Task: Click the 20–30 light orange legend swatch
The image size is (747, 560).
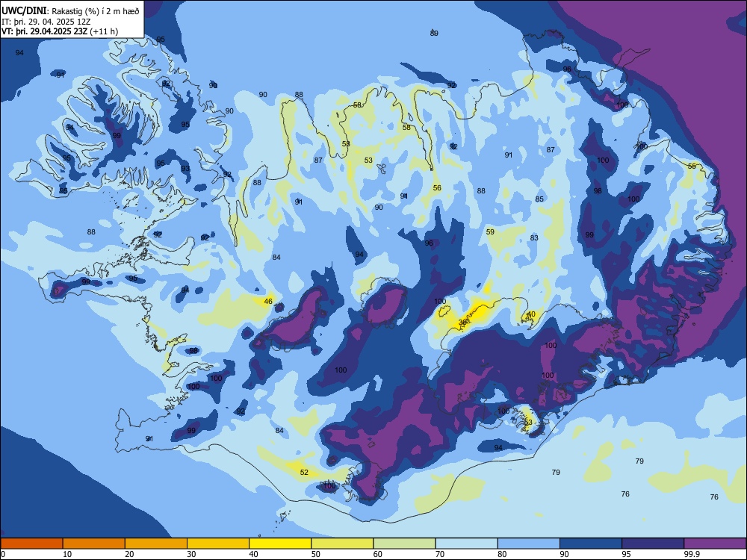Action: (x=156, y=544)
